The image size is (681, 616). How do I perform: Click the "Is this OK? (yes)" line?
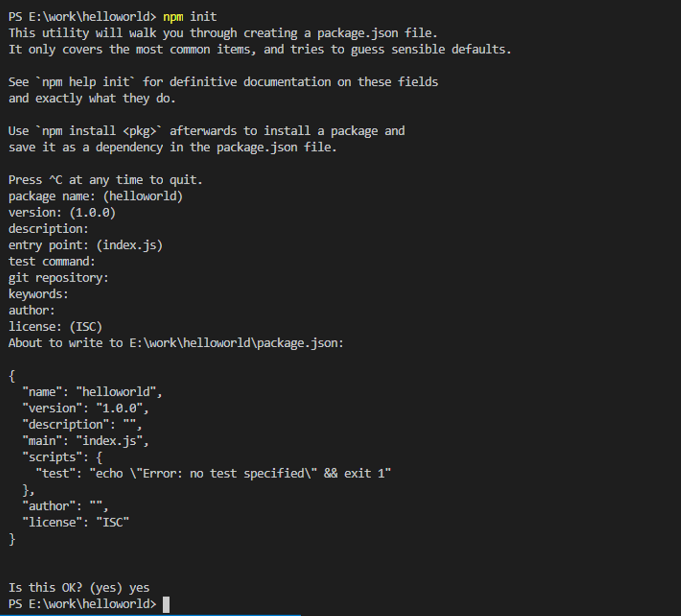(x=79, y=588)
